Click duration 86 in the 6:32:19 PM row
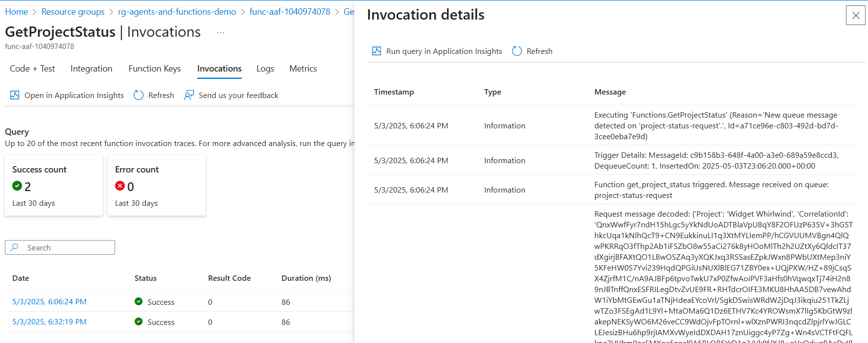This screenshot has height=343, width=868. 286,322
